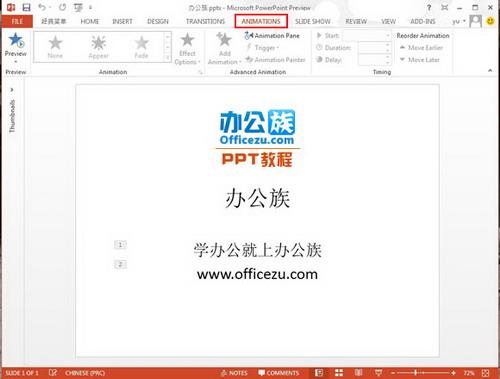Switch to Slide Sorter view in the status bar
Viewport: 500px width, 379px height.
339,373
